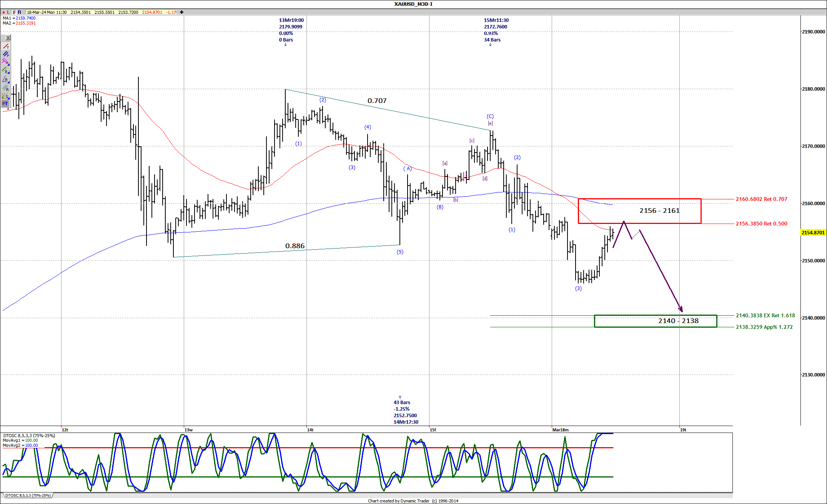Click the 15f date axis label

click(x=433, y=430)
